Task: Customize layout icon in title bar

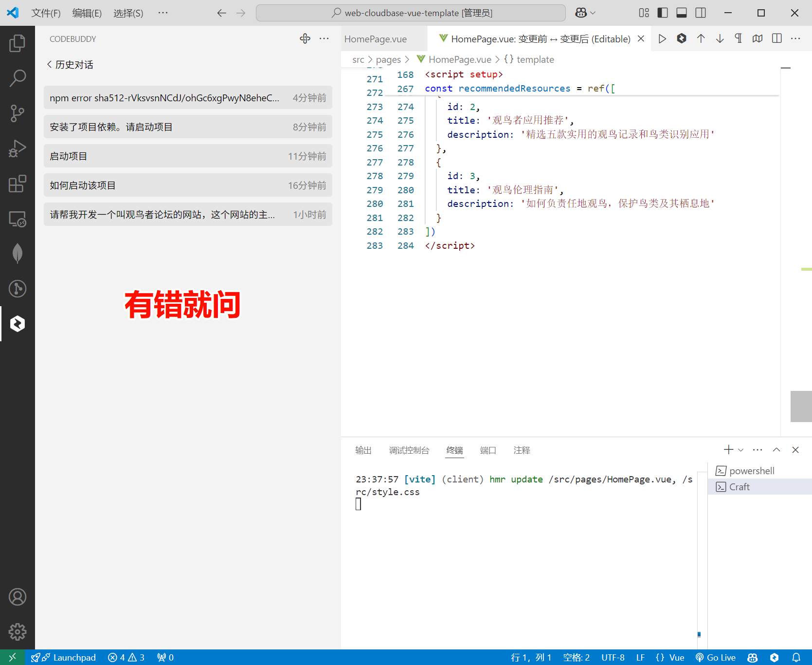Action: pyautogui.click(x=644, y=13)
